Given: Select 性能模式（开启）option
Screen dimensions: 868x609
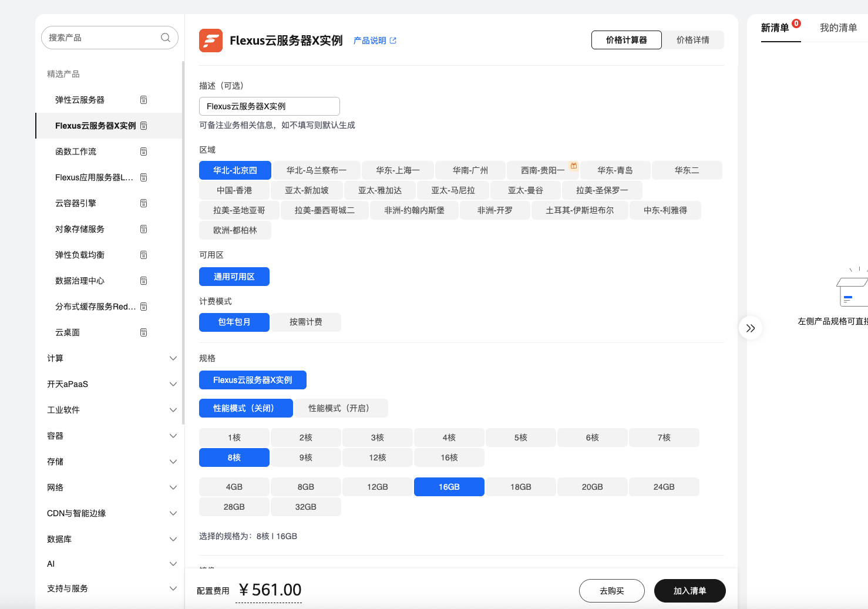Looking at the screenshot, I should point(341,408).
